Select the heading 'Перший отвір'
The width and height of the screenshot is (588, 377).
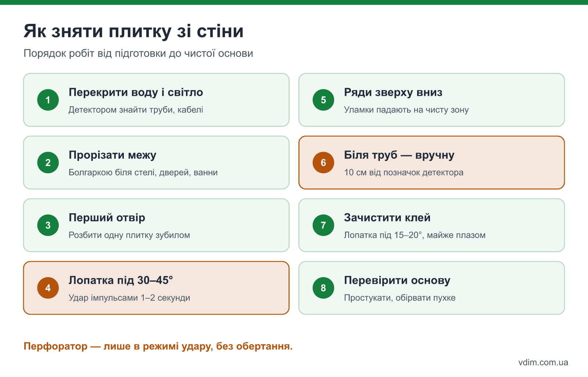(x=107, y=218)
